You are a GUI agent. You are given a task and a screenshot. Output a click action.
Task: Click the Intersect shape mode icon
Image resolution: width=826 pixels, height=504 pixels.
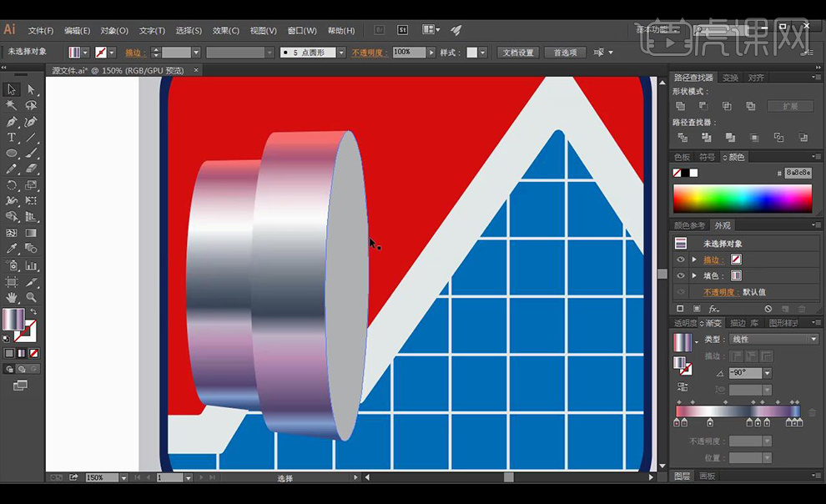[x=727, y=106]
